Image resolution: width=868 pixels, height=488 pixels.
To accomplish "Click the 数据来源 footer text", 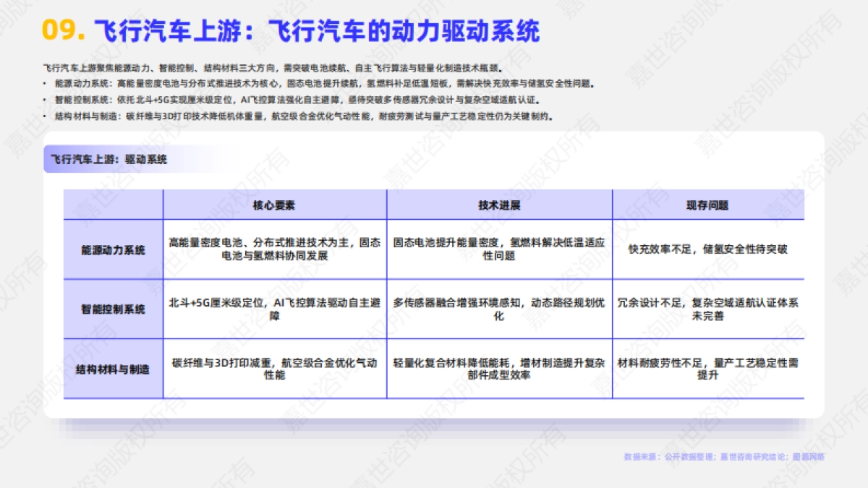I will (x=723, y=456).
